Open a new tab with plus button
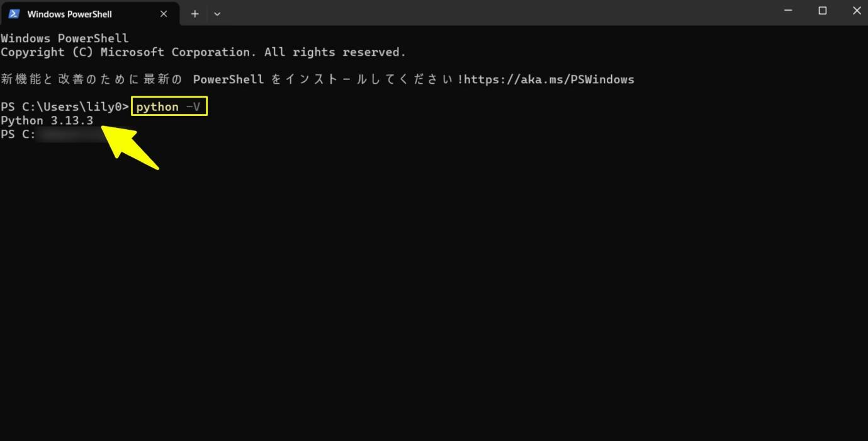868x441 pixels. click(195, 14)
